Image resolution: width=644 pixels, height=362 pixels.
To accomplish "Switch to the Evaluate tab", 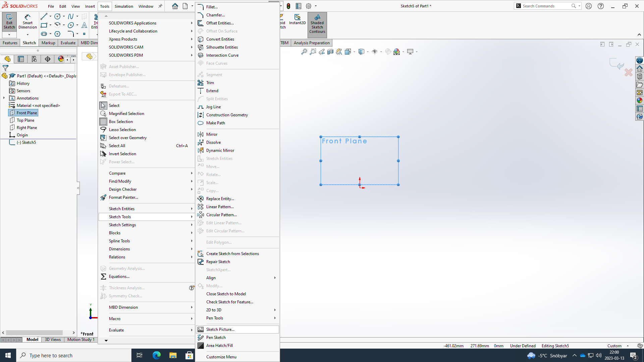I will [x=68, y=43].
